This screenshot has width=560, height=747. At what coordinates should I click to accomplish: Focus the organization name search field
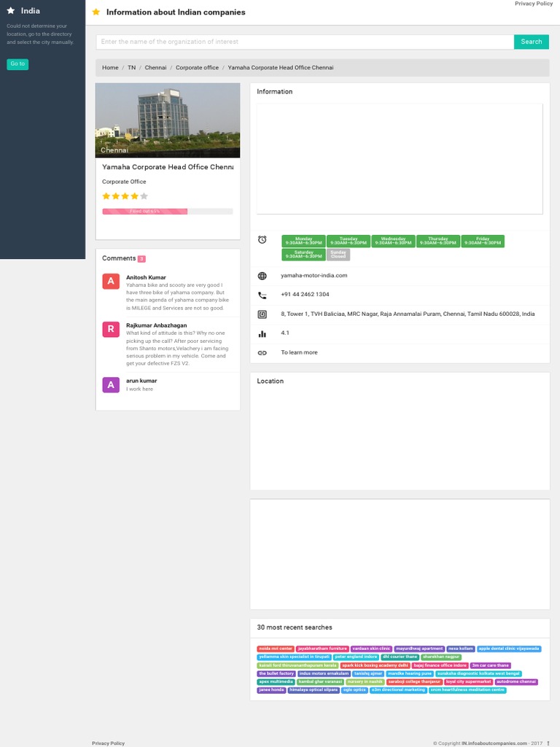[305, 42]
